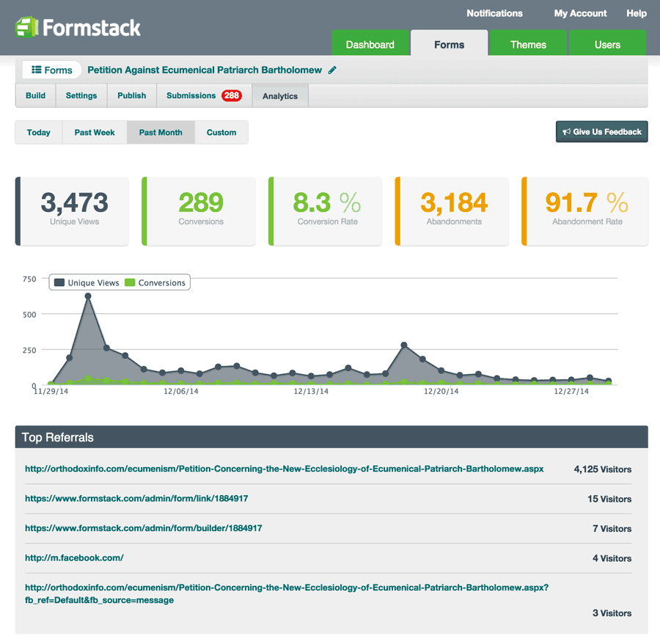Click the 289 Conversions card
This screenshot has height=644, width=660.
pos(199,211)
